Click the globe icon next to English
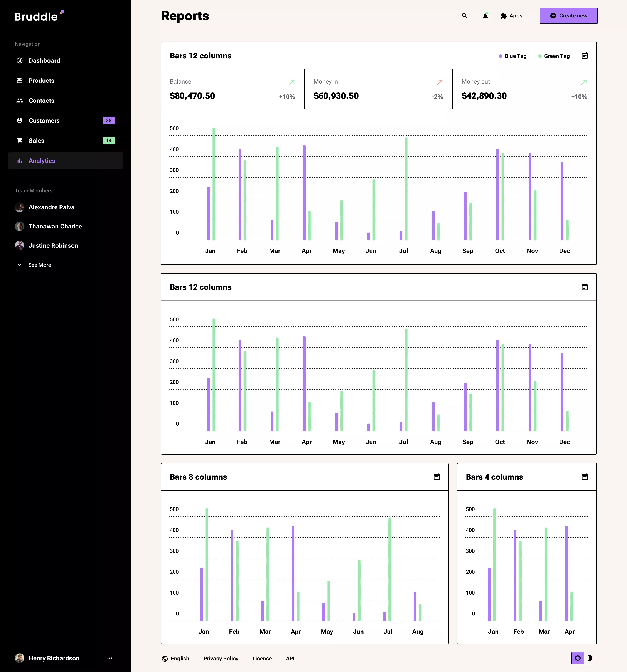The width and height of the screenshot is (627, 672). (x=165, y=658)
